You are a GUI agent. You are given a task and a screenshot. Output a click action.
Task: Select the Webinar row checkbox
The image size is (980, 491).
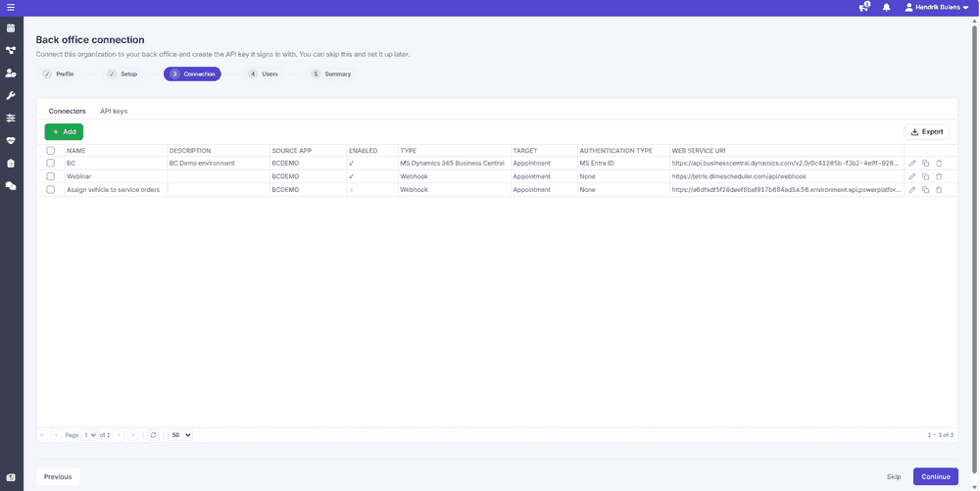[51, 176]
